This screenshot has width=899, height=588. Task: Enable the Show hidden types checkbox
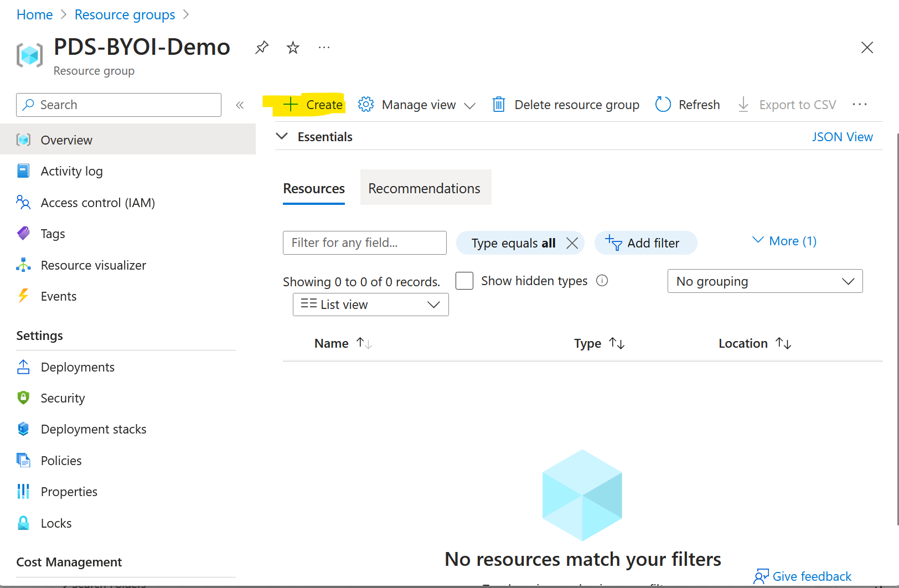coord(464,281)
